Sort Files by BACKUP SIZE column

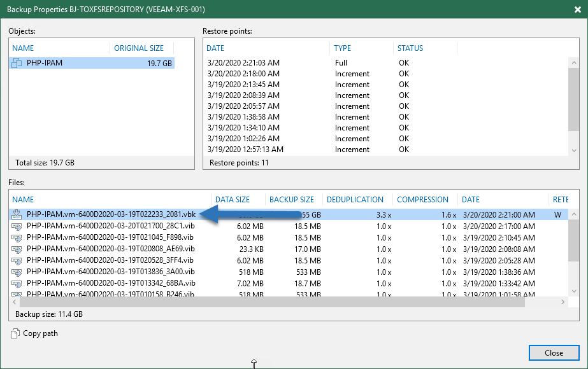pyautogui.click(x=292, y=199)
